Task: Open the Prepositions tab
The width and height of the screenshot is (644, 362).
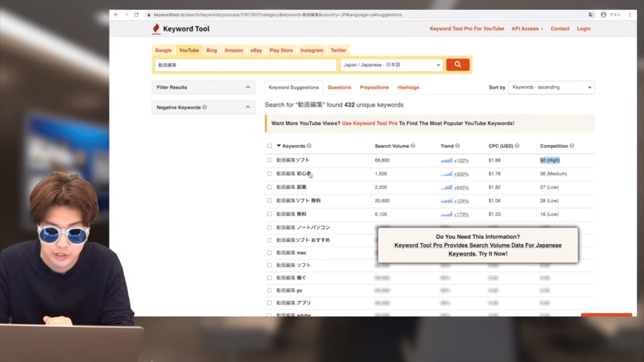Action: [x=374, y=87]
